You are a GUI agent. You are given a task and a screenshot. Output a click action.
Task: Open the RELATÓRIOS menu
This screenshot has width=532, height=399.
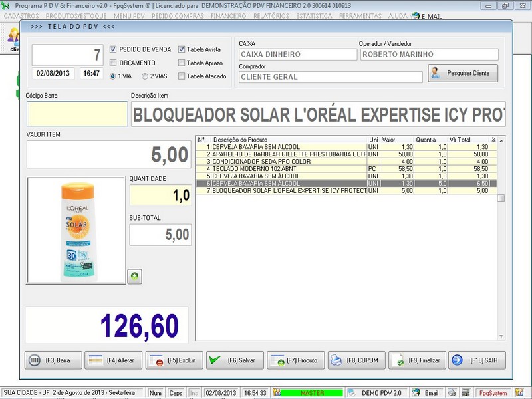[x=271, y=16]
